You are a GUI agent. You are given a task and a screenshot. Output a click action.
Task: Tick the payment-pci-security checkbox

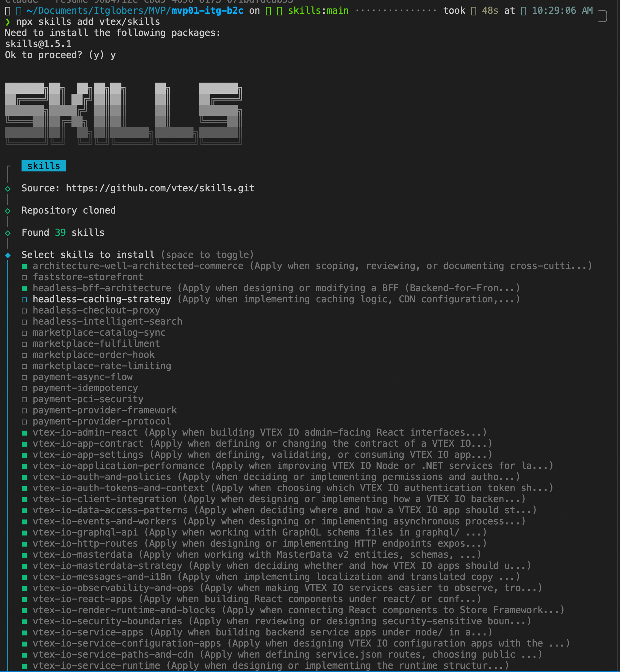pos(24,399)
